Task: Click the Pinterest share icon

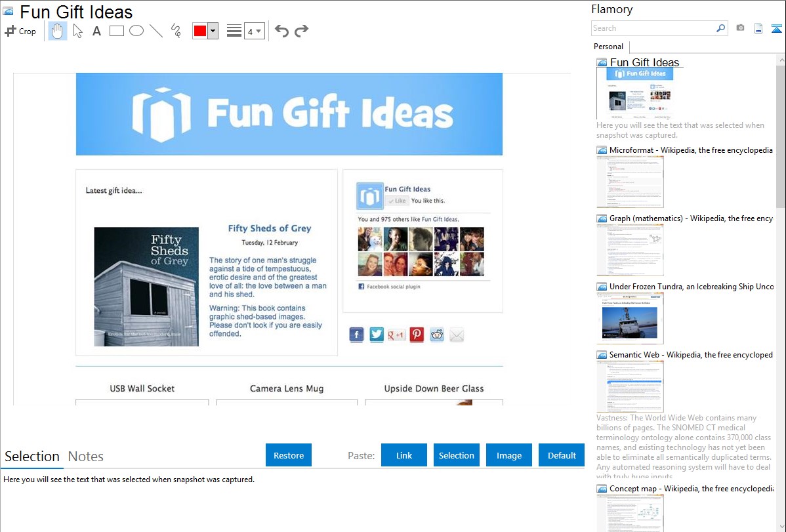Action: (x=417, y=335)
